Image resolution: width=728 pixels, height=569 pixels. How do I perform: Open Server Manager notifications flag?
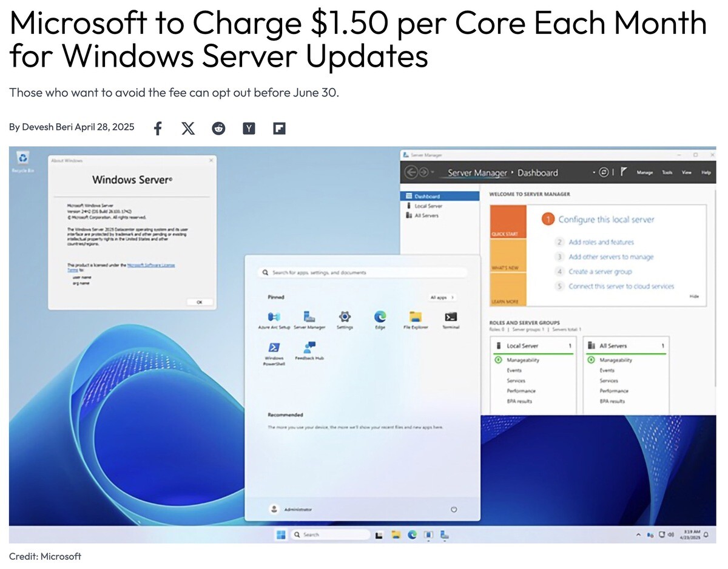623,173
